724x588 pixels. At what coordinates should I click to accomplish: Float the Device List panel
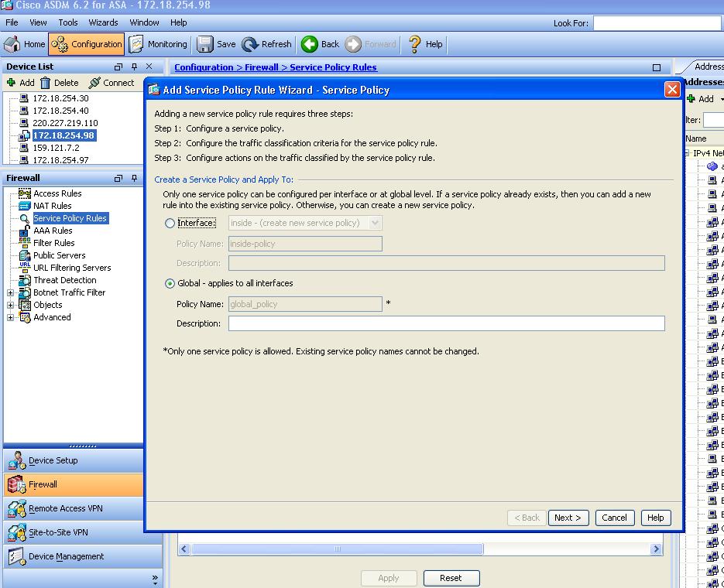(x=118, y=67)
